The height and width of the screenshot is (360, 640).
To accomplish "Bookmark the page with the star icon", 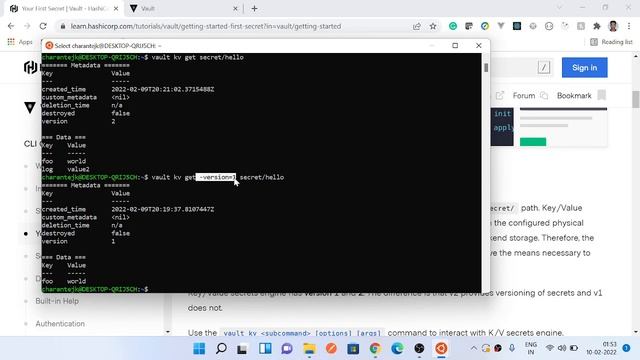I will pos(433,26).
